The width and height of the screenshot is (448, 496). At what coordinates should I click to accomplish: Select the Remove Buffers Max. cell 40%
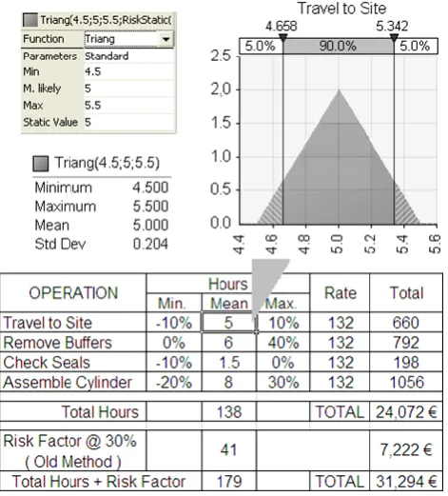click(283, 343)
